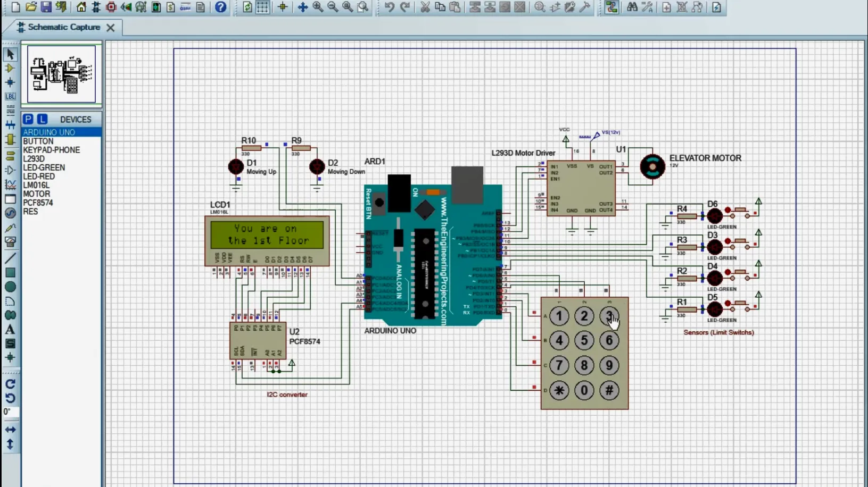The width and height of the screenshot is (868, 487).
Task: Select the 2D Graphics Line tool
Action: [10, 258]
